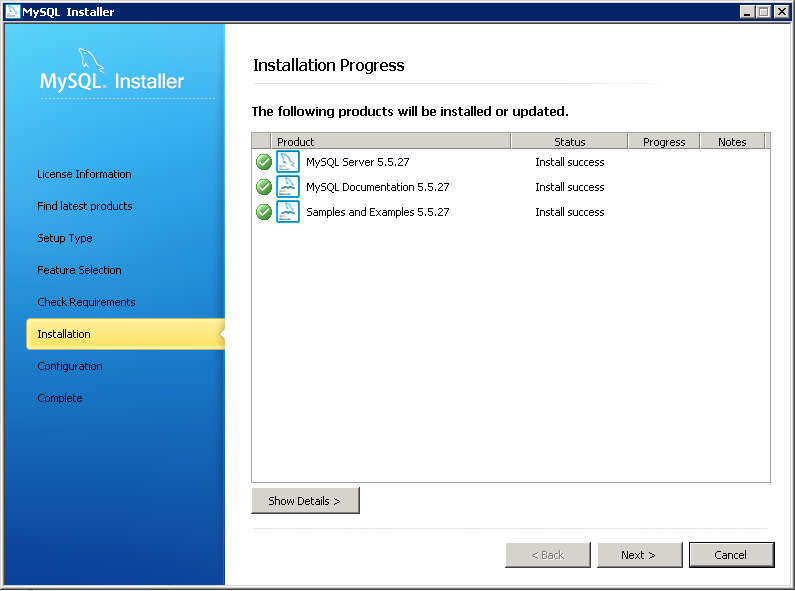This screenshot has width=795, height=591.
Task: Click the Notes column header
Action: (732, 141)
